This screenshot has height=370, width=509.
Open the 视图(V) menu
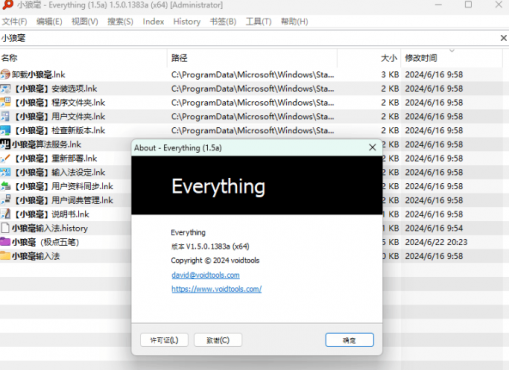pos(85,22)
